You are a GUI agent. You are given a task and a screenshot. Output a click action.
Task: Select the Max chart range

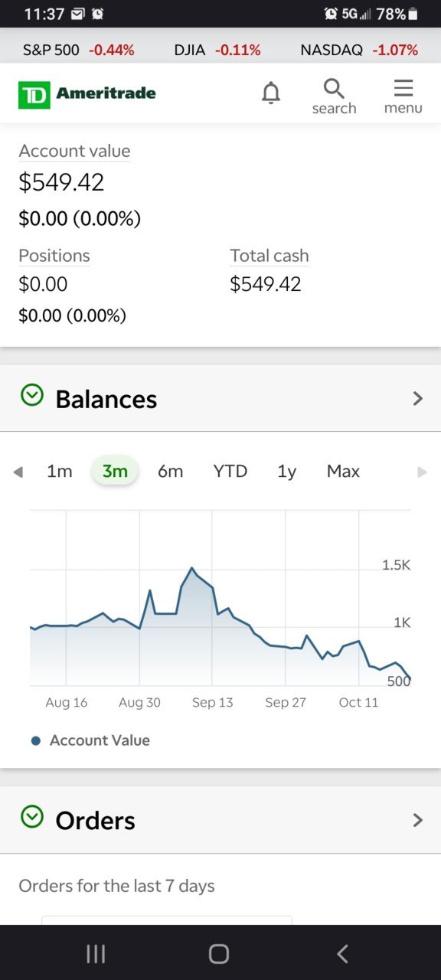click(343, 472)
